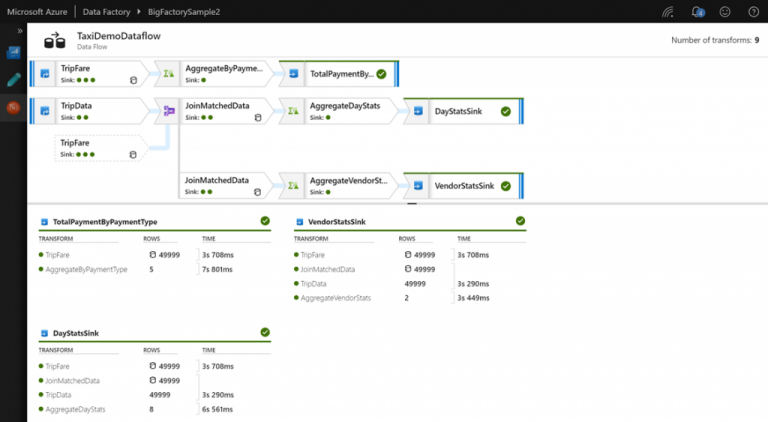
Task: Open the Monitor gauge sidebar icon
Action: [x=14, y=107]
